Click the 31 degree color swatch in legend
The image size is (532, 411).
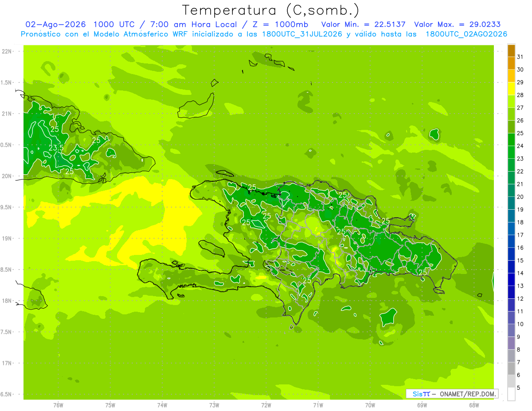tap(511, 51)
